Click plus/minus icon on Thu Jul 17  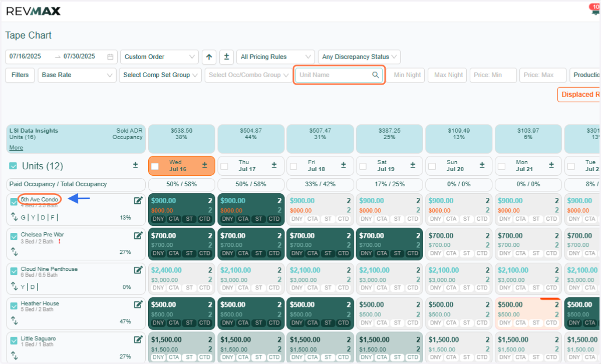(274, 165)
